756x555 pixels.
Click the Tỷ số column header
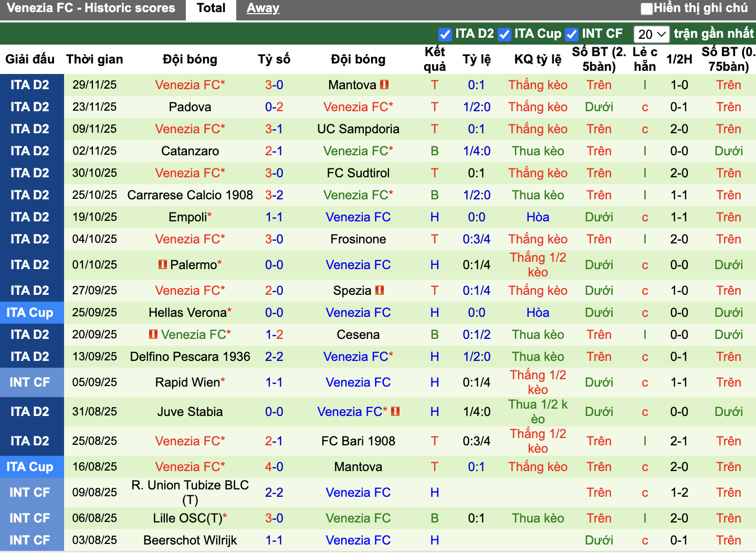274,59
